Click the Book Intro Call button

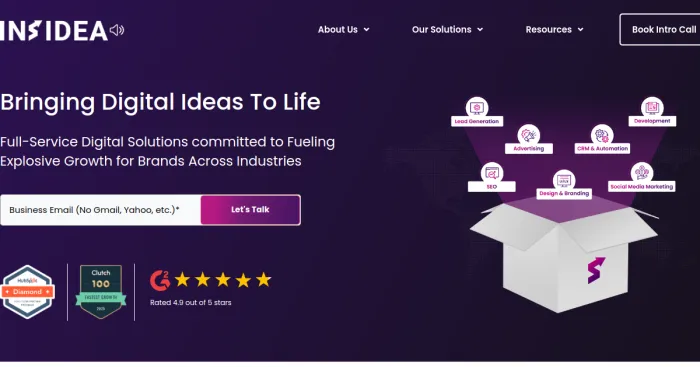[661, 29]
